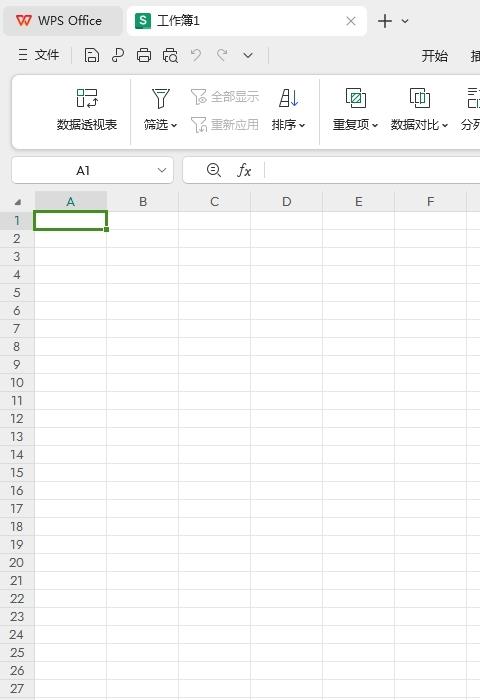Click the Redo arrow icon
Image resolution: width=480 pixels, height=700 pixels.
click(x=222, y=55)
